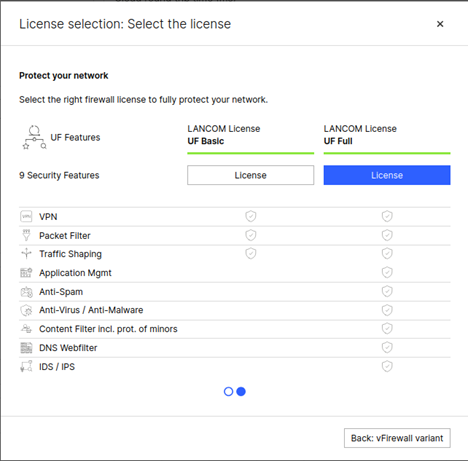Click Anti-Spam shield under UF Full
The image size is (468, 461).
pyautogui.click(x=387, y=292)
